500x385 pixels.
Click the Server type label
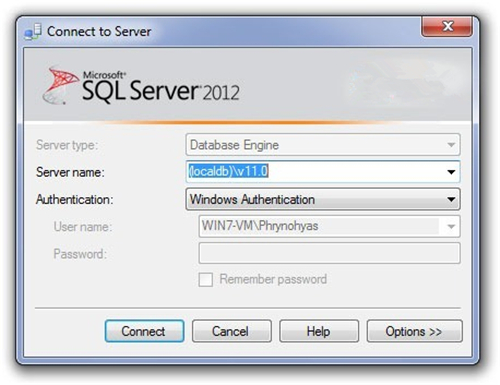67,145
